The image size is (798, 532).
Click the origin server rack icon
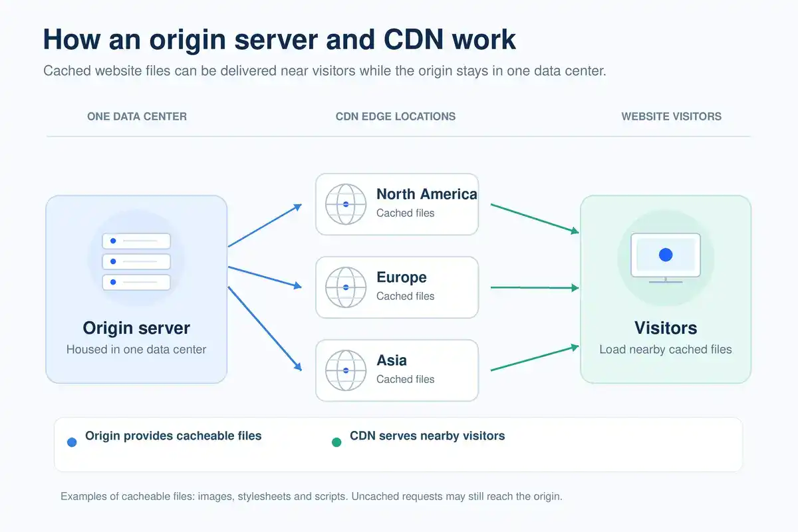136,261
